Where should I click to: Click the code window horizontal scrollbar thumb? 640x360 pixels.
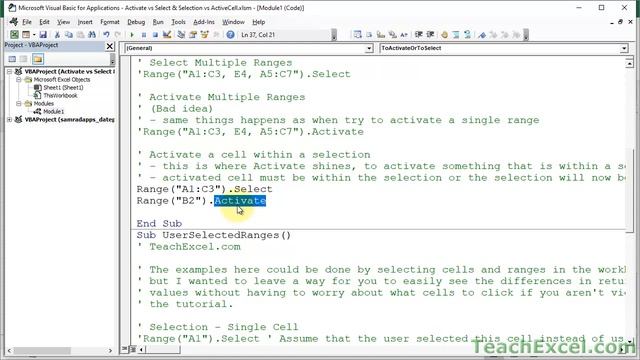162,349
